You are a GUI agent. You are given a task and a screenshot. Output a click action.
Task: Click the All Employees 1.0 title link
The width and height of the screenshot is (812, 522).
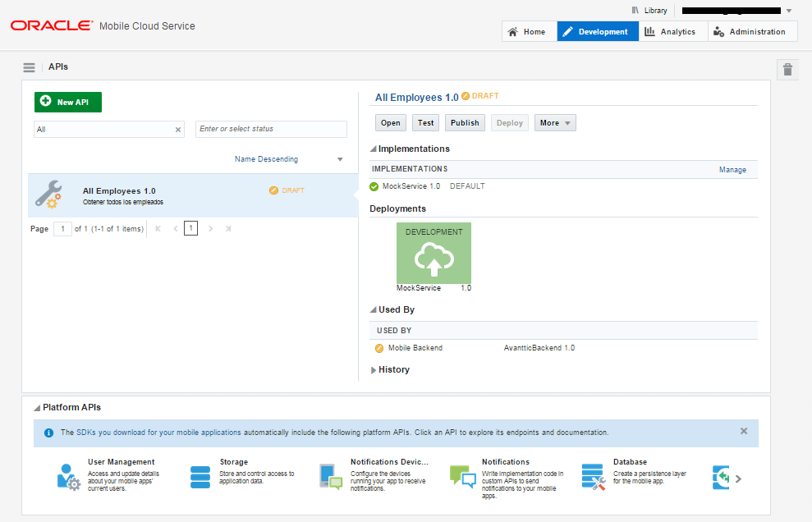point(417,98)
